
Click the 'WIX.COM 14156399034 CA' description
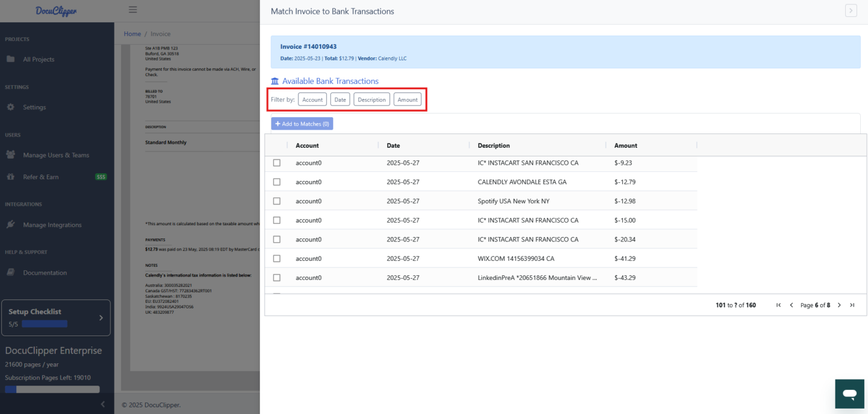pyautogui.click(x=516, y=258)
